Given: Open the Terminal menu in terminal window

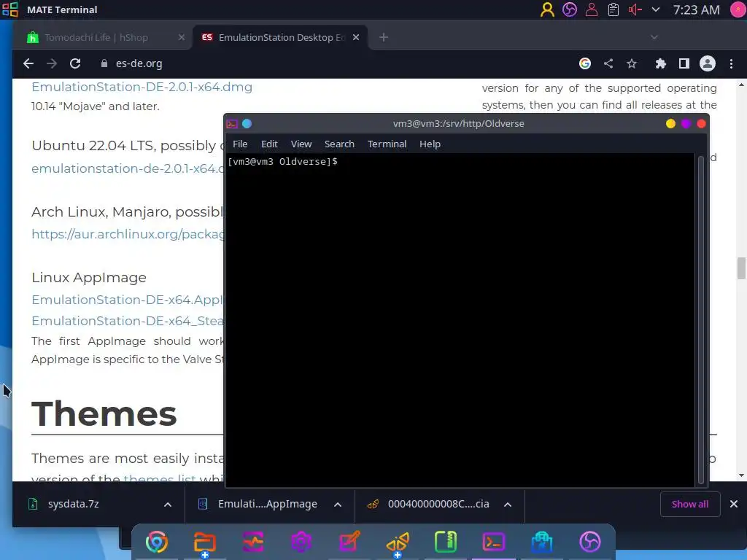Looking at the screenshot, I should coord(387,144).
